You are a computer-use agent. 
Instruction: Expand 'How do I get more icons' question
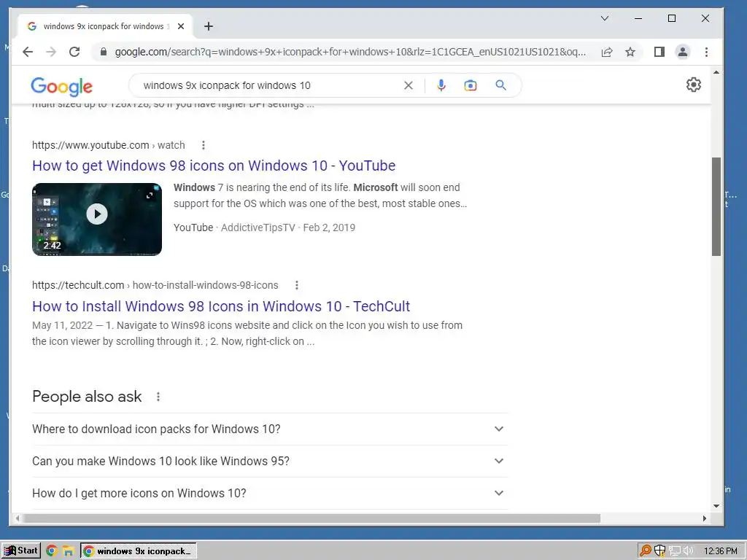[270, 494]
